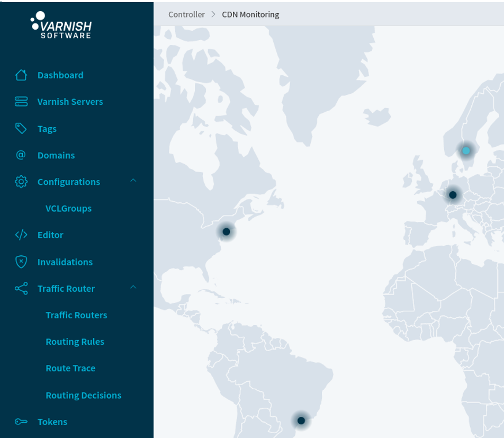Click the Tokens key icon
This screenshot has height=438, width=504.
(x=21, y=422)
